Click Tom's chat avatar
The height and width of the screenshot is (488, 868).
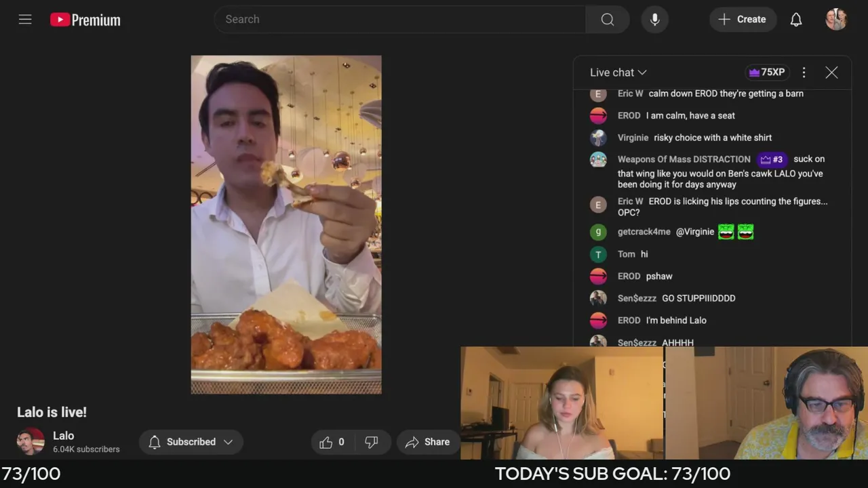pyautogui.click(x=598, y=254)
